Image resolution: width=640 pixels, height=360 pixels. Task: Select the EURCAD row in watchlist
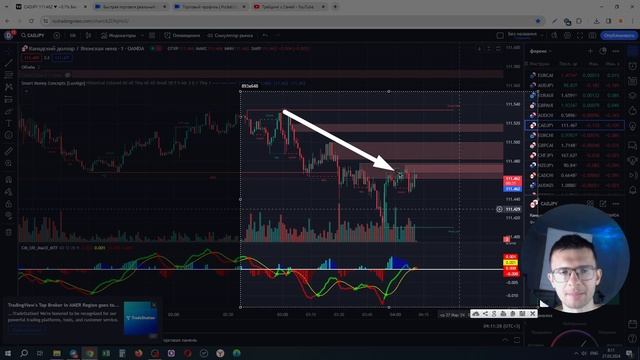pos(574,75)
